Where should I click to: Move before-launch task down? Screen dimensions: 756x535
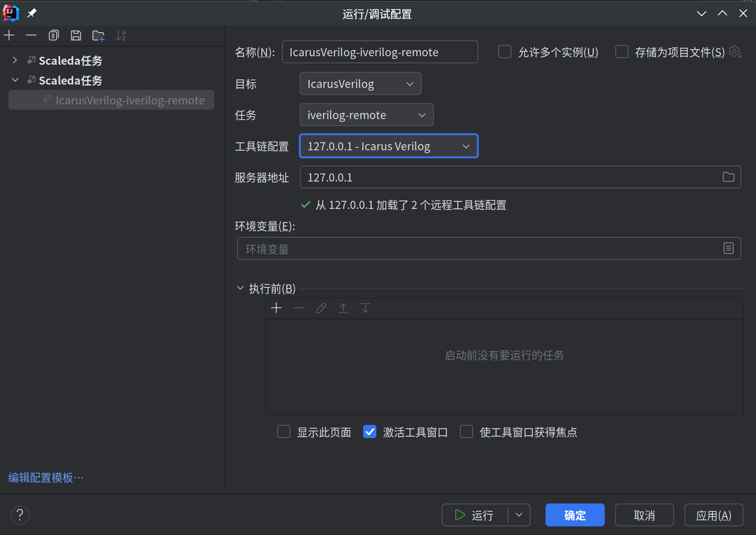point(365,308)
